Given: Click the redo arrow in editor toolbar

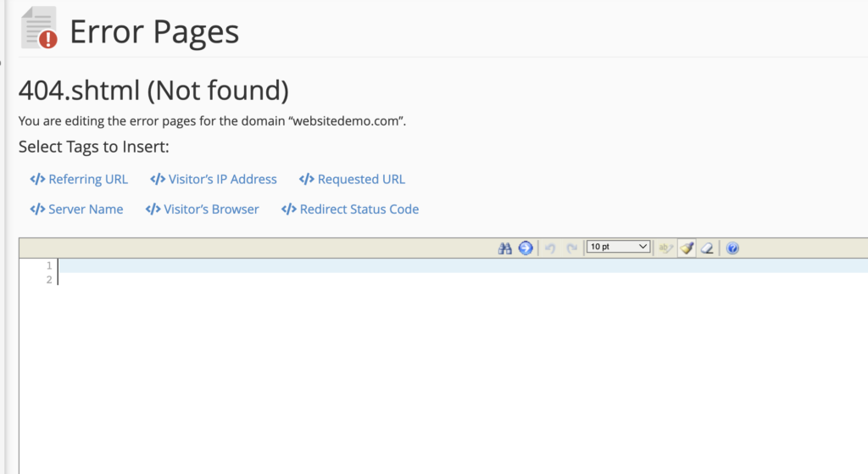Looking at the screenshot, I should click(x=572, y=248).
